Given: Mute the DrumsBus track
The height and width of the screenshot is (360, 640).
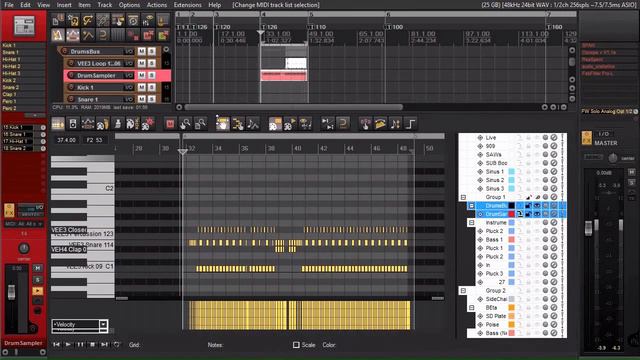Looking at the screenshot, I should point(142,51).
